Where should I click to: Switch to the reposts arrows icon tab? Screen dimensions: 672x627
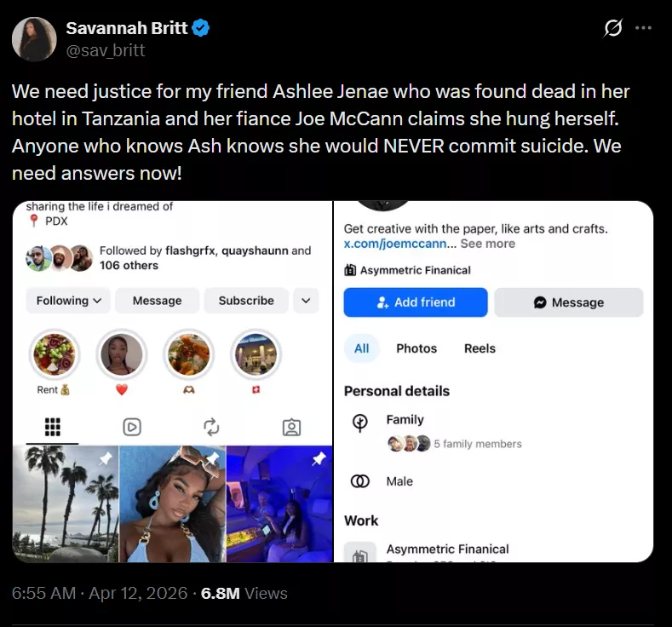[212, 427]
